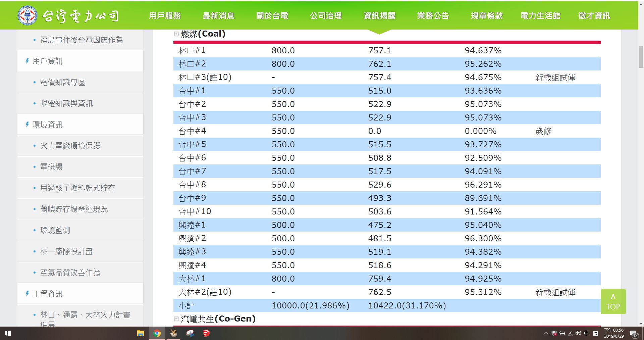Open the 業務公告 menu

pyautogui.click(x=433, y=16)
